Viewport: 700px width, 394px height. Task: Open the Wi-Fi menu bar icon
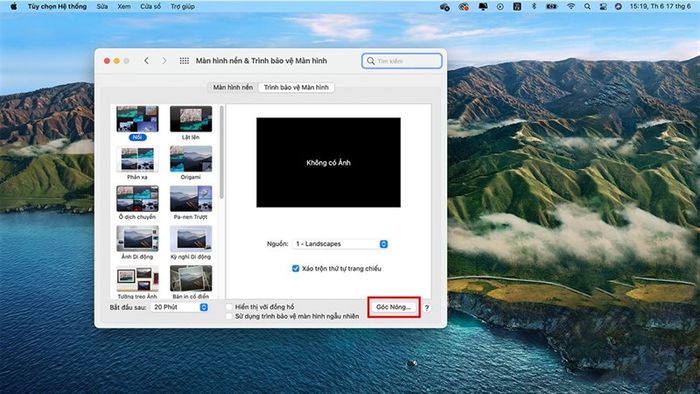(571, 7)
